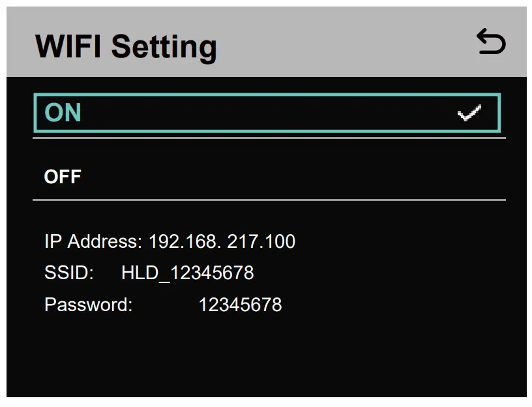
Task: Click the white OFF text label
Action: (x=63, y=177)
